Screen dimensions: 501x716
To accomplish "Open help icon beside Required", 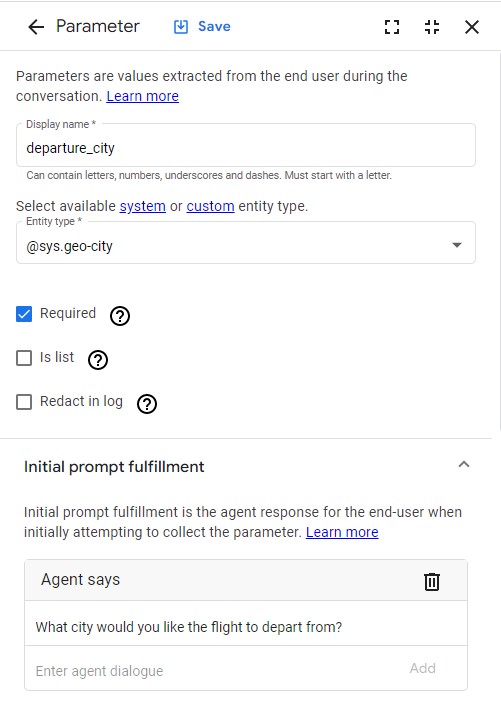I will pos(120,316).
